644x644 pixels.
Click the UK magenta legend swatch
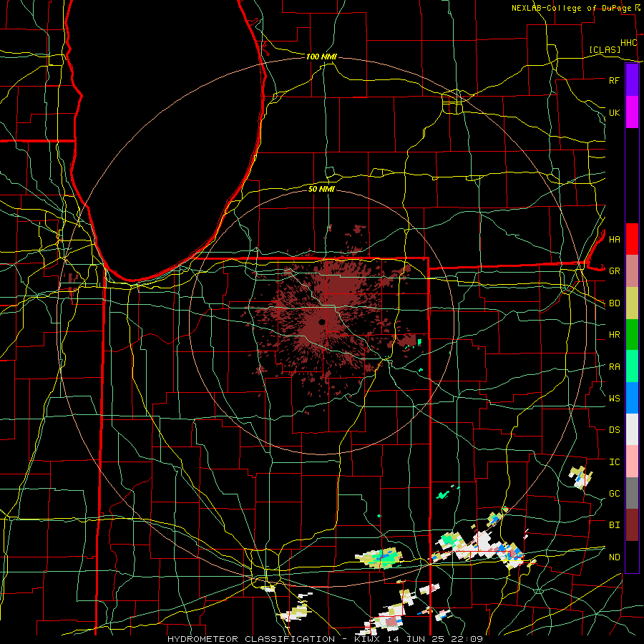click(x=632, y=112)
